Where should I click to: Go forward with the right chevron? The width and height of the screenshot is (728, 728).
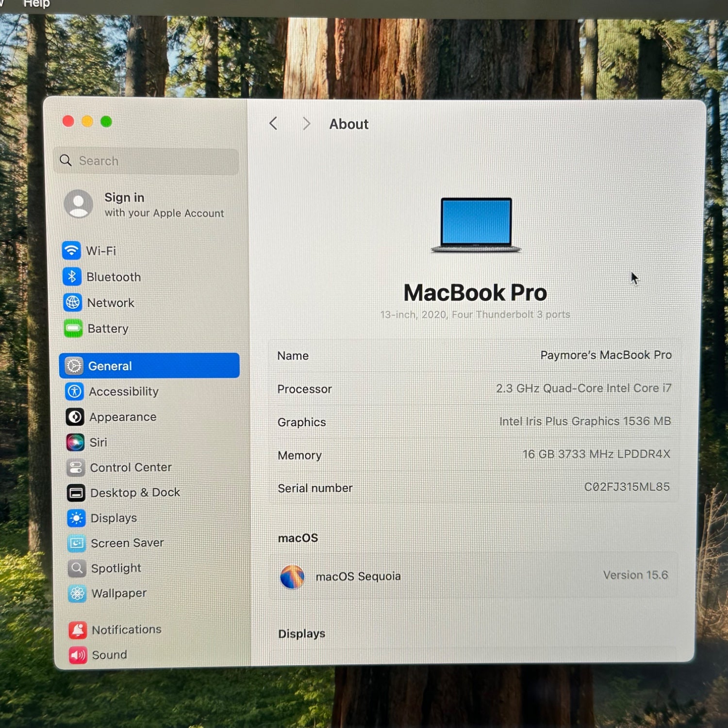[x=306, y=124]
